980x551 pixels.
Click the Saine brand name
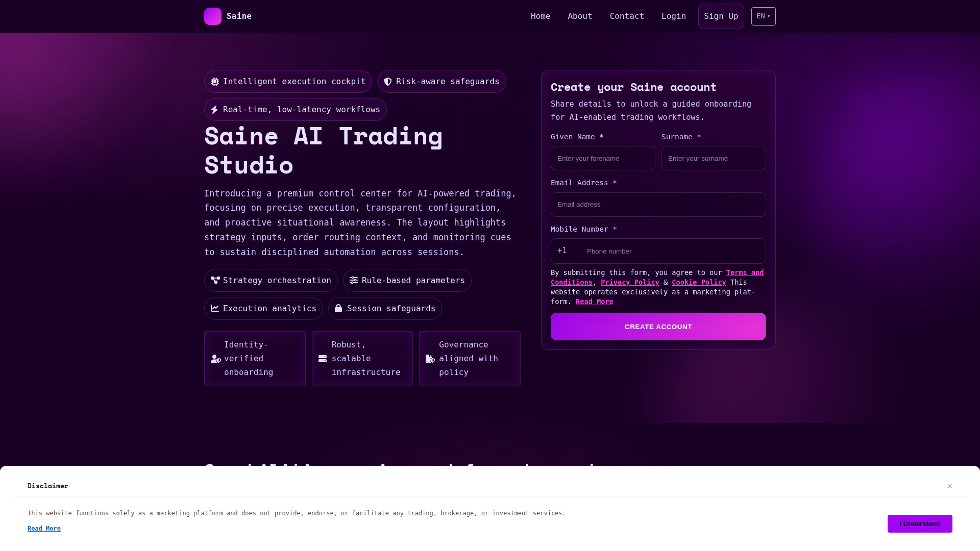239,16
